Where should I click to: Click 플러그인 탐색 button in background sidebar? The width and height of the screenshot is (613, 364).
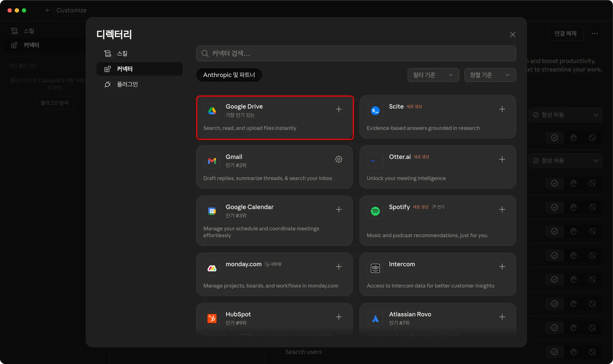(55, 103)
